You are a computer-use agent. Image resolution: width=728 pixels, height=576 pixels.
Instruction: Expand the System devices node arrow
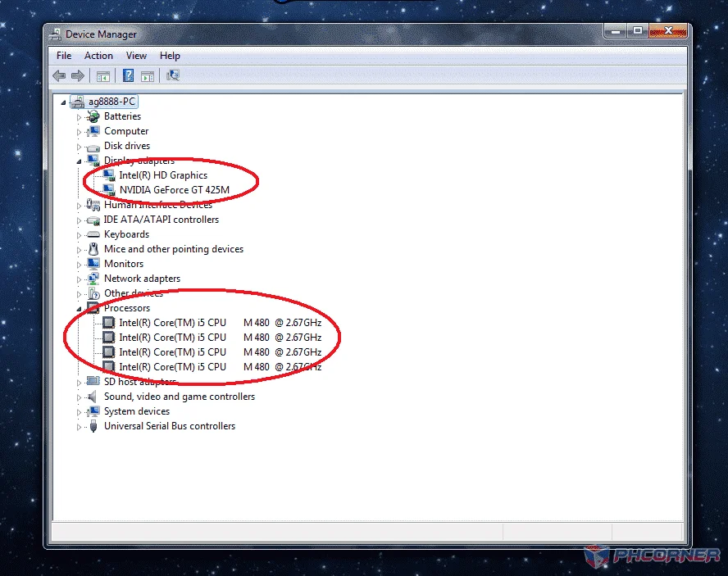tap(79, 412)
